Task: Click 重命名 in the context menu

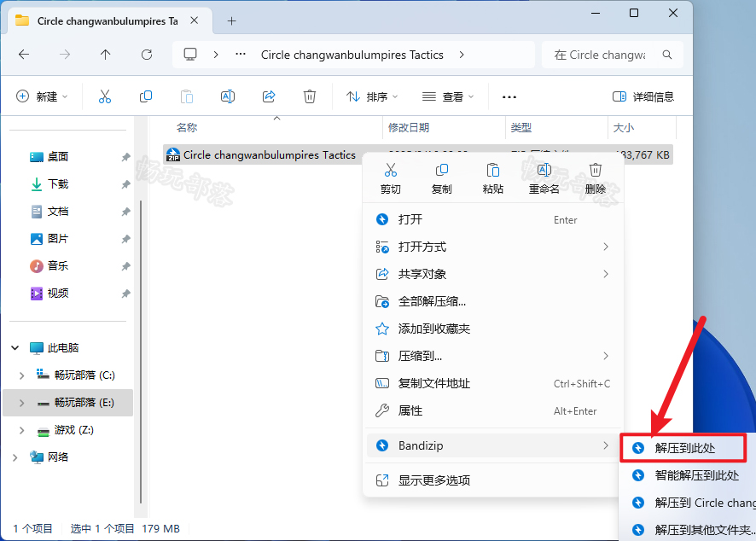Action: click(544, 178)
